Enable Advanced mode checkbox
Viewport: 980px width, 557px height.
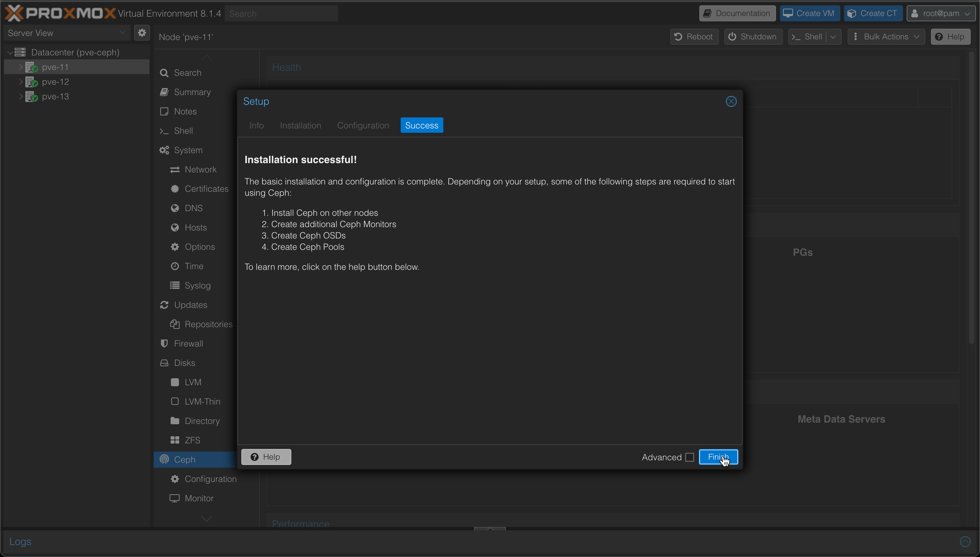(689, 457)
